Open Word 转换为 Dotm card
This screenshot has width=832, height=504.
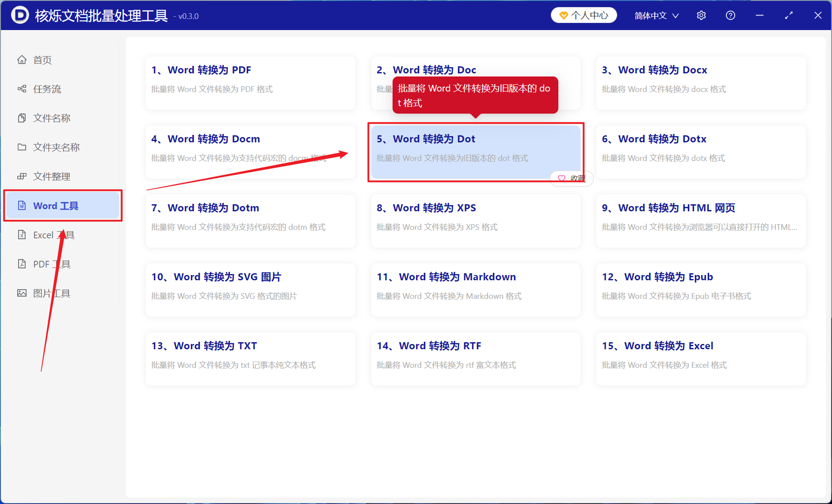(x=251, y=221)
